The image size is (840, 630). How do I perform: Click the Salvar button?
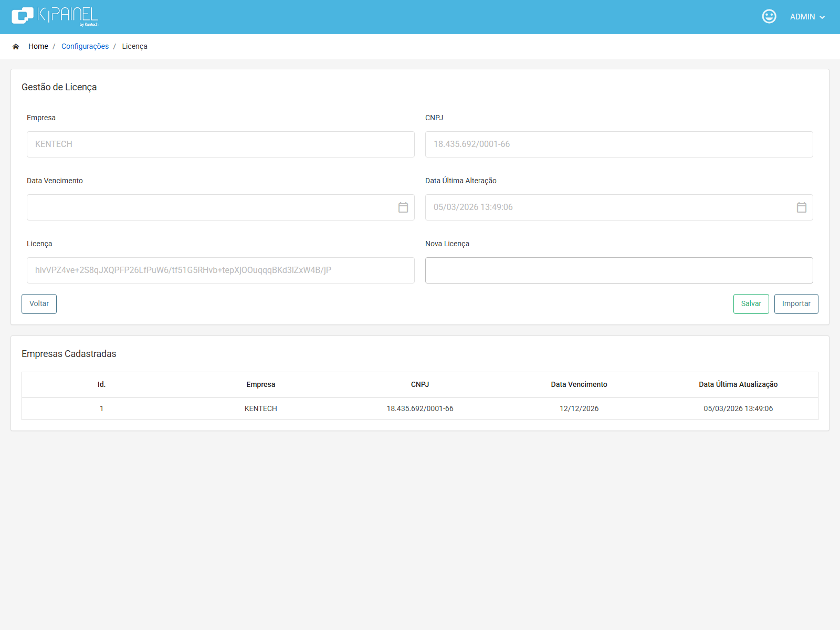[x=751, y=304]
